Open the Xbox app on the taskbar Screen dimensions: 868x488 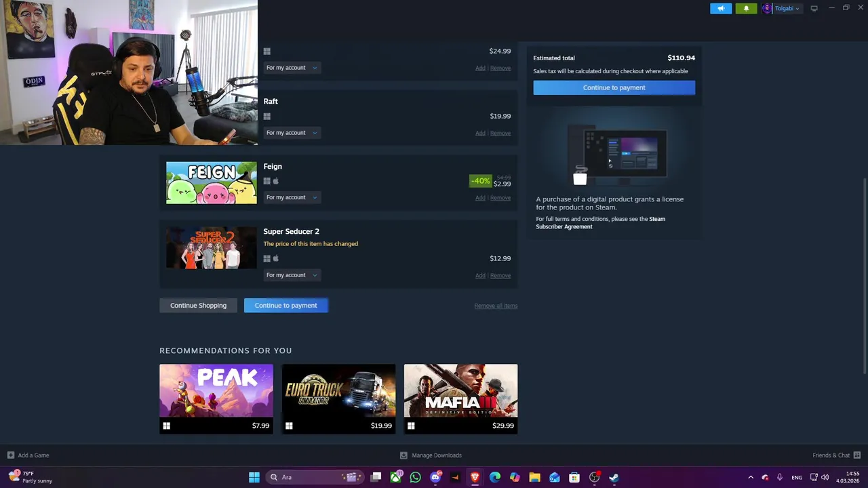click(x=395, y=477)
